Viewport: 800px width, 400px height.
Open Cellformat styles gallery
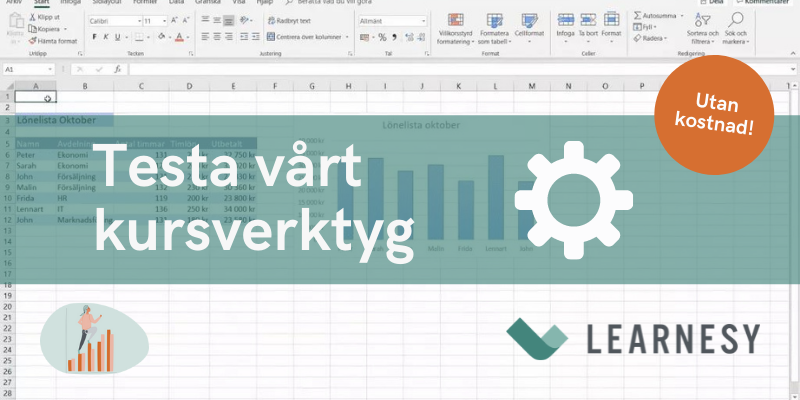(529, 29)
